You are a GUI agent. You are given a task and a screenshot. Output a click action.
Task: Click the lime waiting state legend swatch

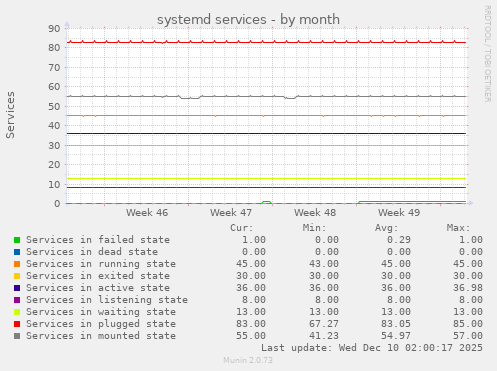[17, 312]
